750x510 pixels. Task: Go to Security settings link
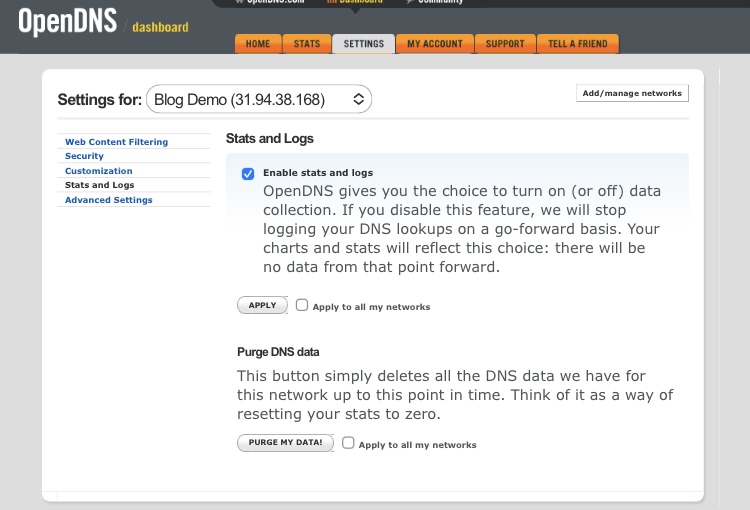pos(84,156)
